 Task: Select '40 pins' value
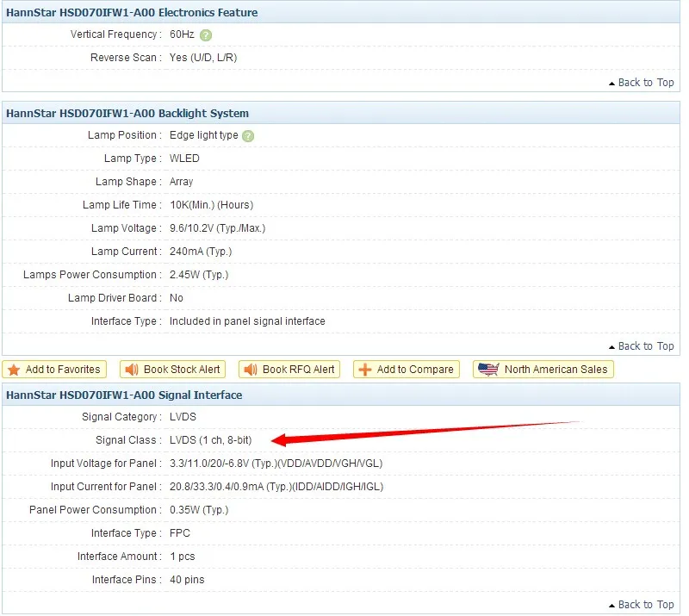pyautogui.click(x=187, y=581)
